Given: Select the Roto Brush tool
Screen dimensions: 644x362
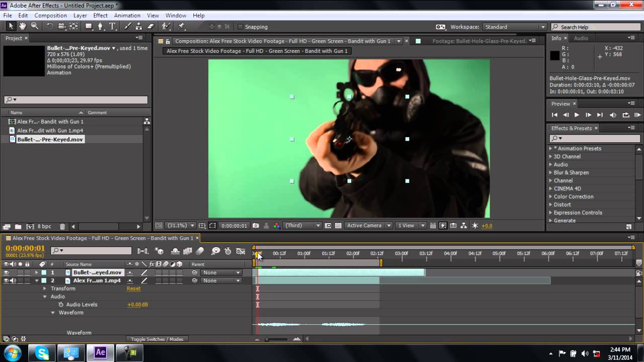Looking at the screenshot, I should (166, 26).
